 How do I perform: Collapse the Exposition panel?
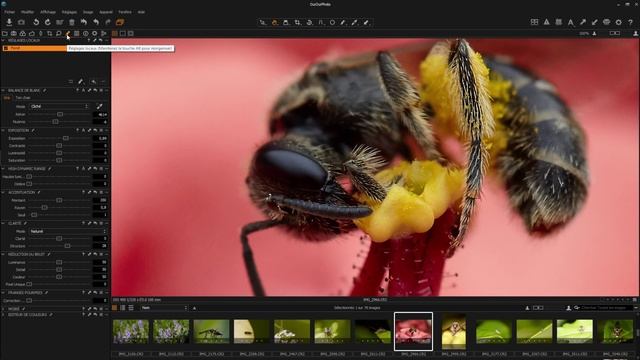click(x=3, y=131)
